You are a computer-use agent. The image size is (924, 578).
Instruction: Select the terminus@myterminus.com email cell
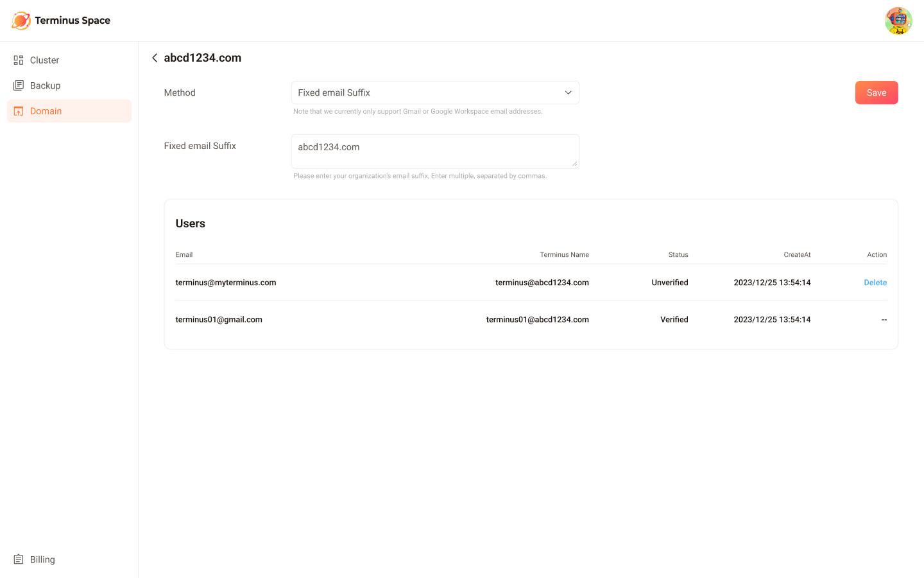pyautogui.click(x=226, y=283)
